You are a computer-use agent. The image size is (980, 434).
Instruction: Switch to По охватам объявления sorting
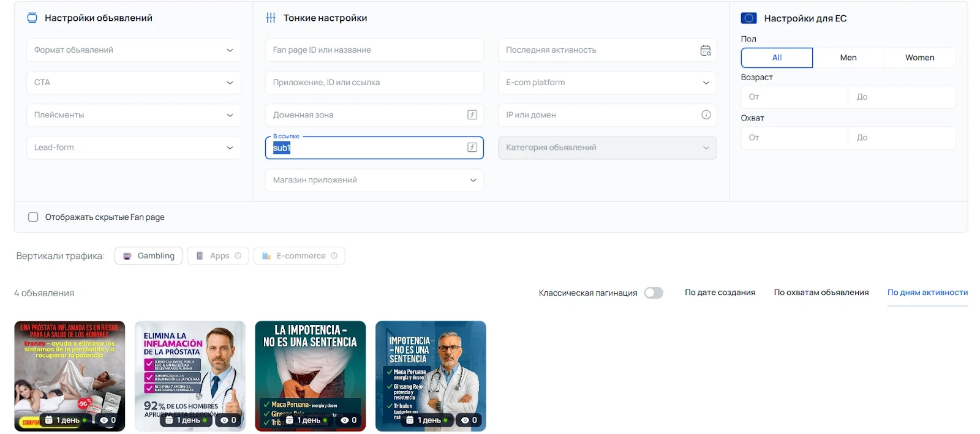click(x=821, y=293)
